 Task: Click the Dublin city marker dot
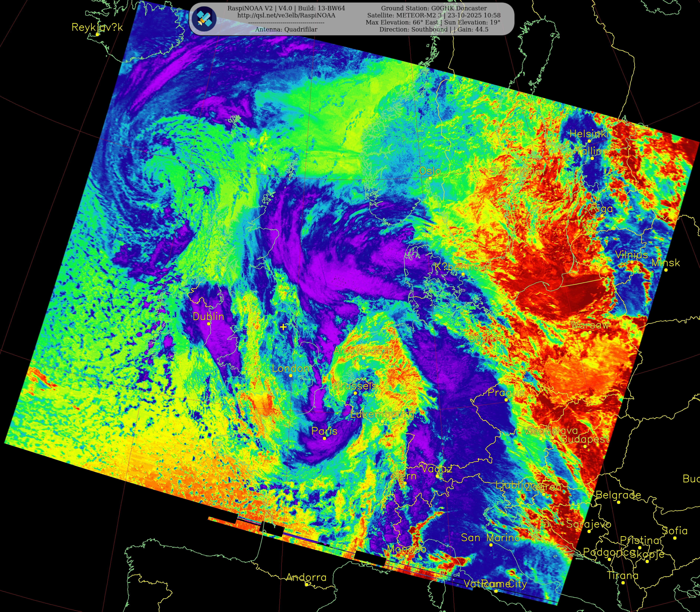209,323
